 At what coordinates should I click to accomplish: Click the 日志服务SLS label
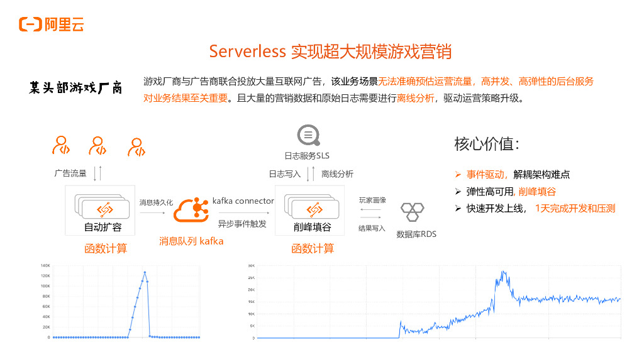point(307,156)
